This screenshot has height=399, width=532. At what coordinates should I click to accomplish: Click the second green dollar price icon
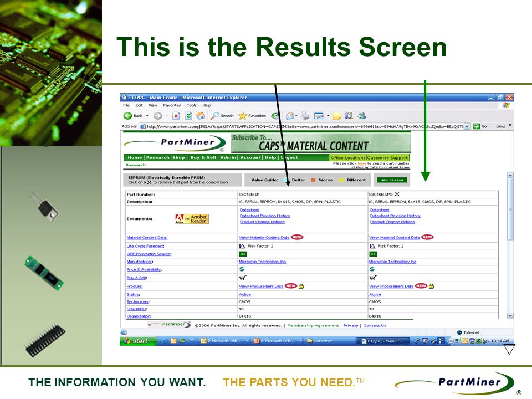[372, 269]
